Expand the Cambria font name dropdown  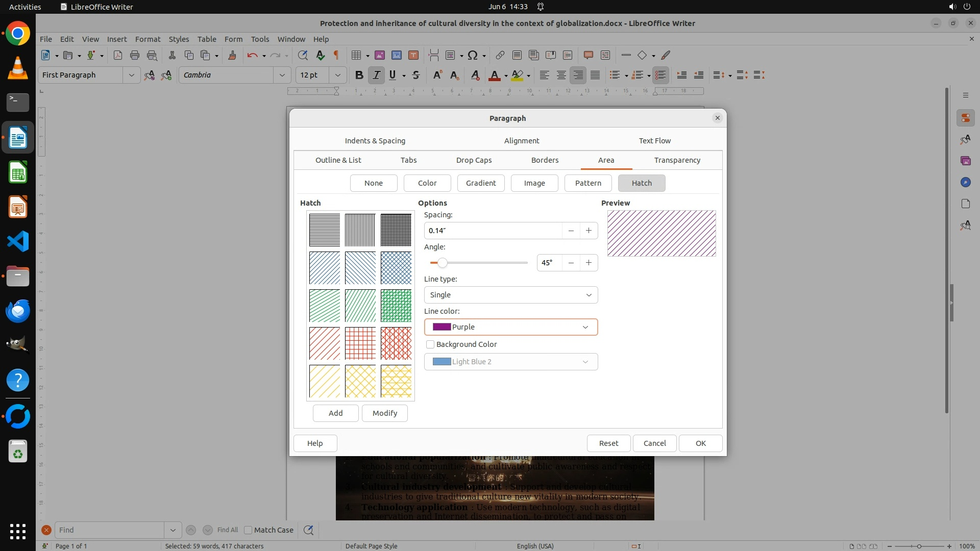tap(282, 75)
